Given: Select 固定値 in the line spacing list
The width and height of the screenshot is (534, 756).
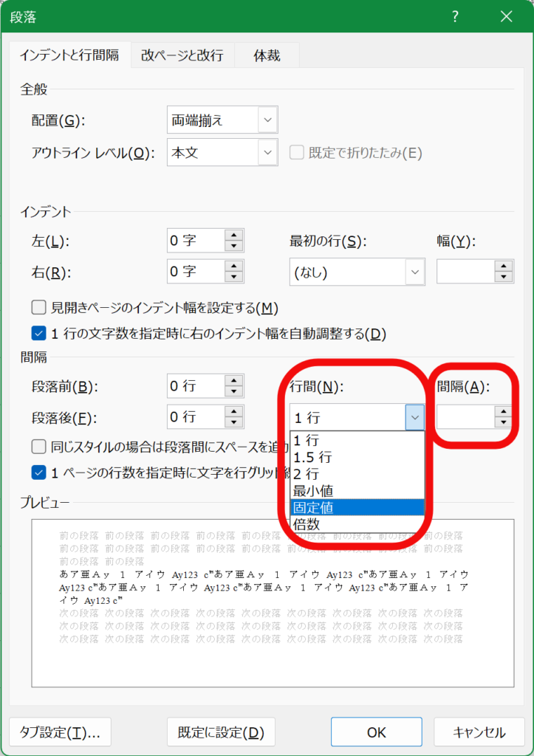Looking at the screenshot, I should pos(357,507).
